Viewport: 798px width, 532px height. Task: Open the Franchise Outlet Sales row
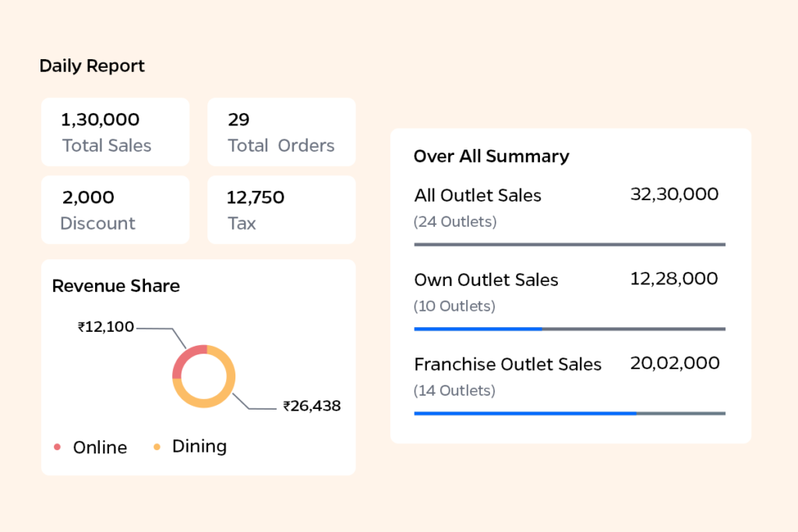pyautogui.click(x=507, y=364)
